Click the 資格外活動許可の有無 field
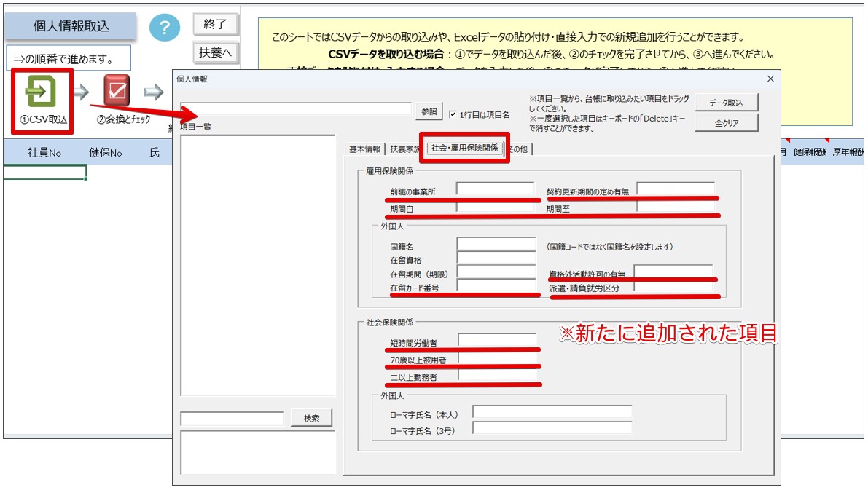This screenshot has height=490, width=868. point(673,272)
